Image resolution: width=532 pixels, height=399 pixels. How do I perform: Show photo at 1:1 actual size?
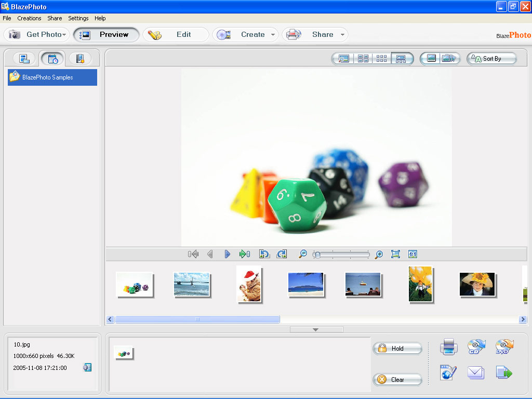coord(413,254)
